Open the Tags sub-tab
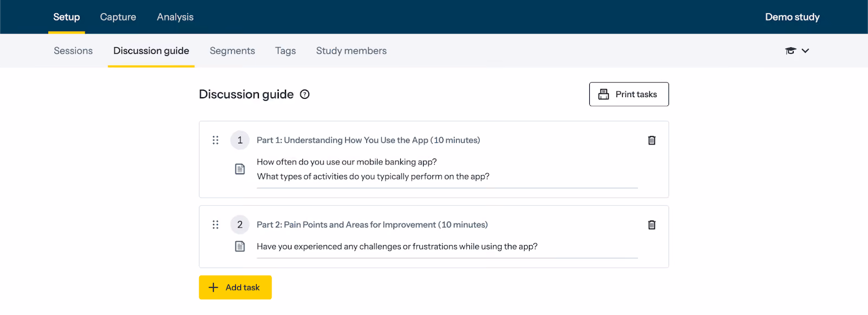Screen dimensions: 868x315 pos(285,51)
